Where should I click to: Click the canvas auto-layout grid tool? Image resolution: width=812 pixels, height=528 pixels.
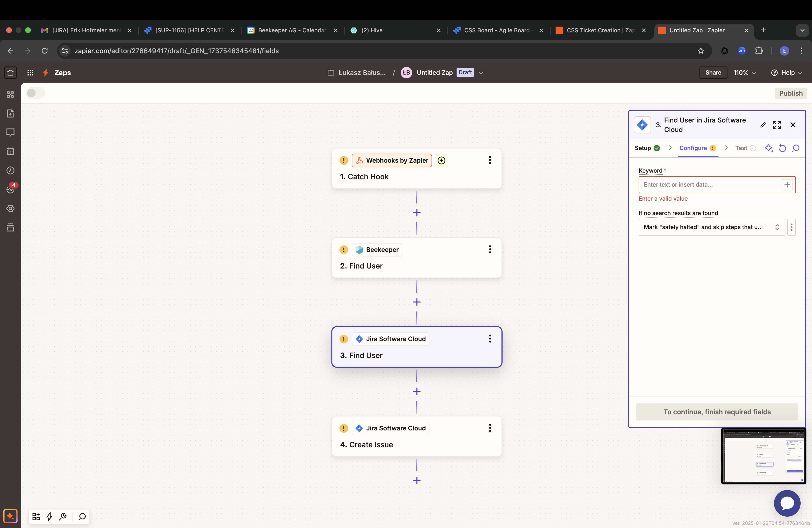click(x=36, y=516)
